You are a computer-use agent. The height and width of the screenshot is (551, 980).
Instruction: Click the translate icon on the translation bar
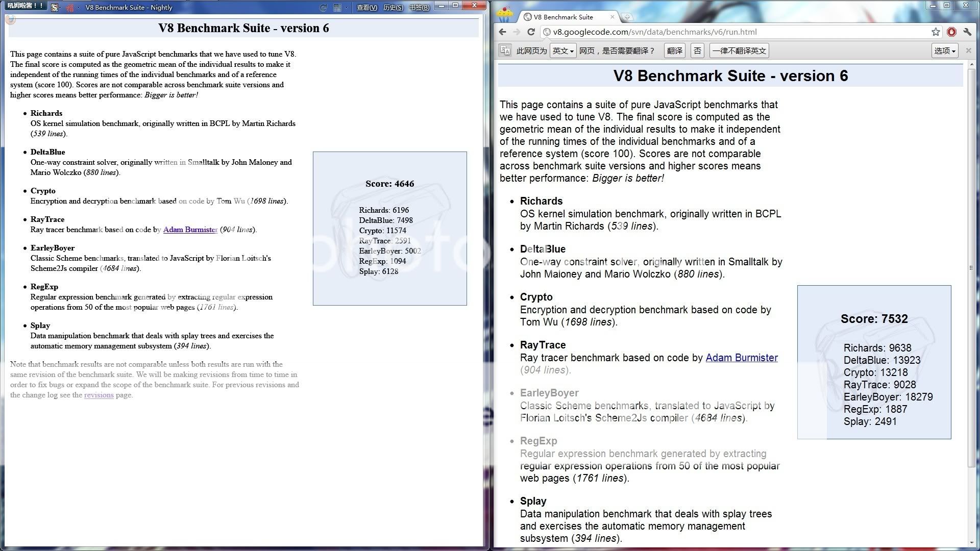[x=505, y=51]
